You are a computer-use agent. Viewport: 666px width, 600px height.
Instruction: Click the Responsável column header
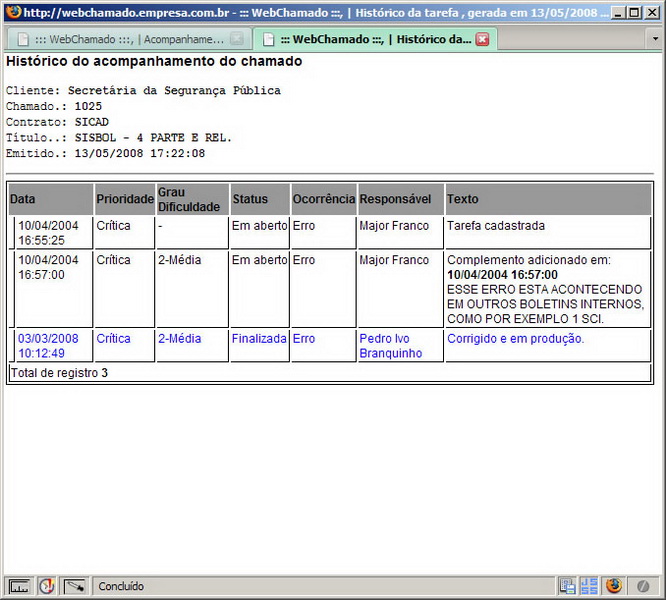pyautogui.click(x=395, y=199)
